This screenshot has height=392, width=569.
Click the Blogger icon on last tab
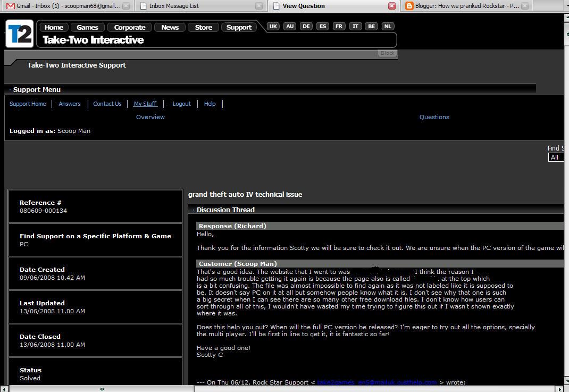click(x=409, y=6)
